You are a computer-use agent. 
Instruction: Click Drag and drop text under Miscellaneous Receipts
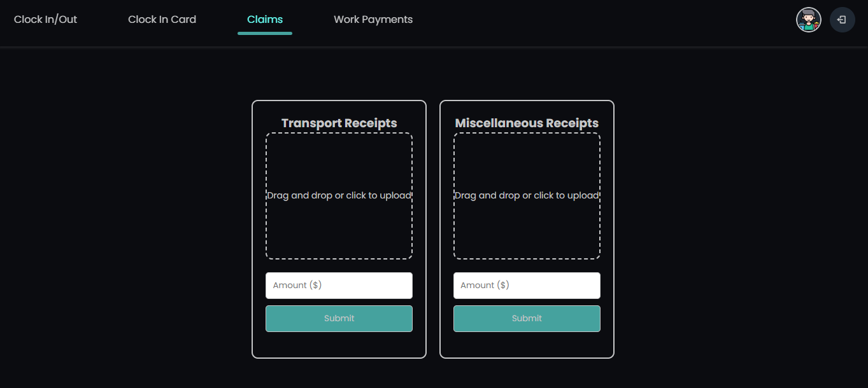[x=527, y=195]
